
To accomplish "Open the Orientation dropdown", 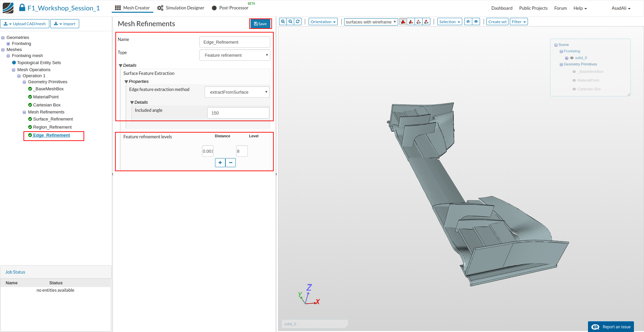I will click(323, 22).
